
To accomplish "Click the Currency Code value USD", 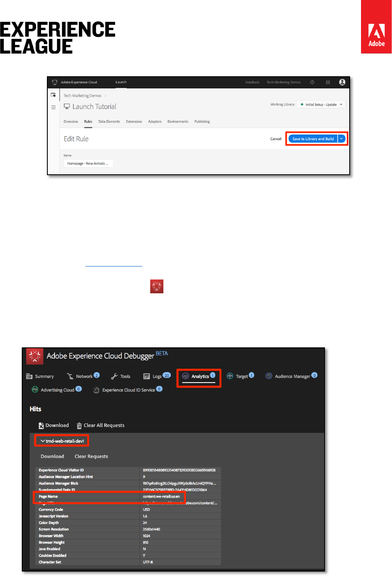I will [146, 510].
